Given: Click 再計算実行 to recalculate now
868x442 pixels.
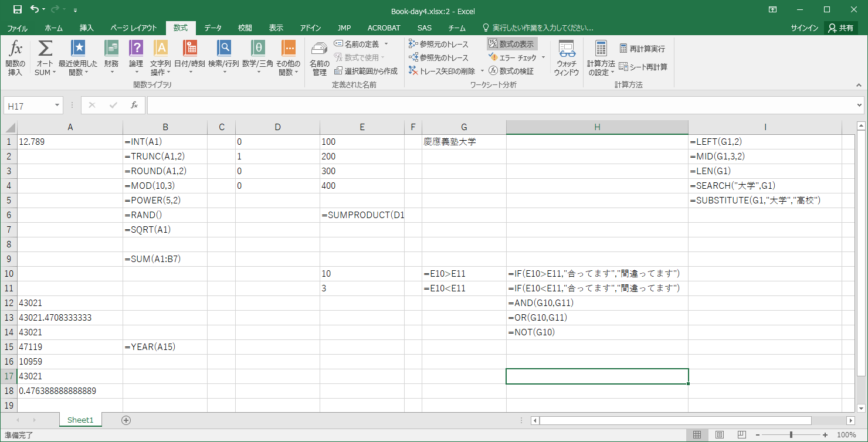Looking at the screenshot, I should 642,49.
